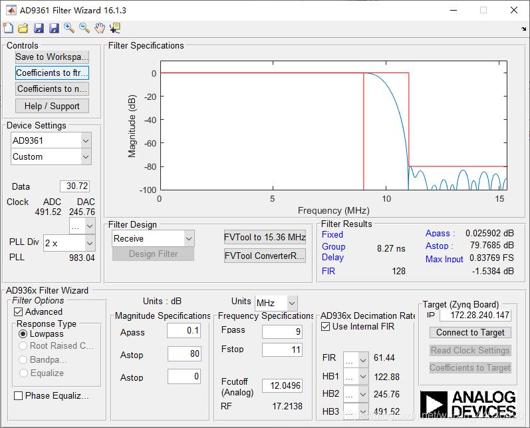Click the Connect to Target button
Image resolution: width=530 pixels, height=428 pixels.
click(470, 333)
